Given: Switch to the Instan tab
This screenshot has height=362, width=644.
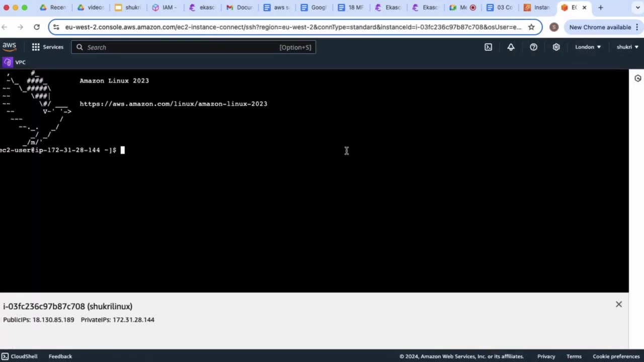Looking at the screenshot, I should click(x=537, y=8).
